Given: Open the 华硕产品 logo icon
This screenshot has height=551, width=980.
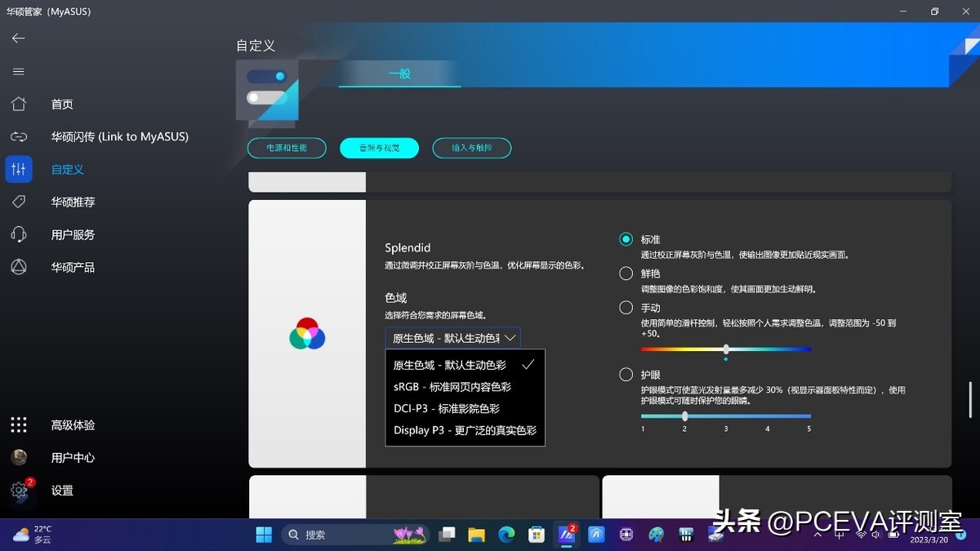Looking at the screenshot, I should coord(19,267).
